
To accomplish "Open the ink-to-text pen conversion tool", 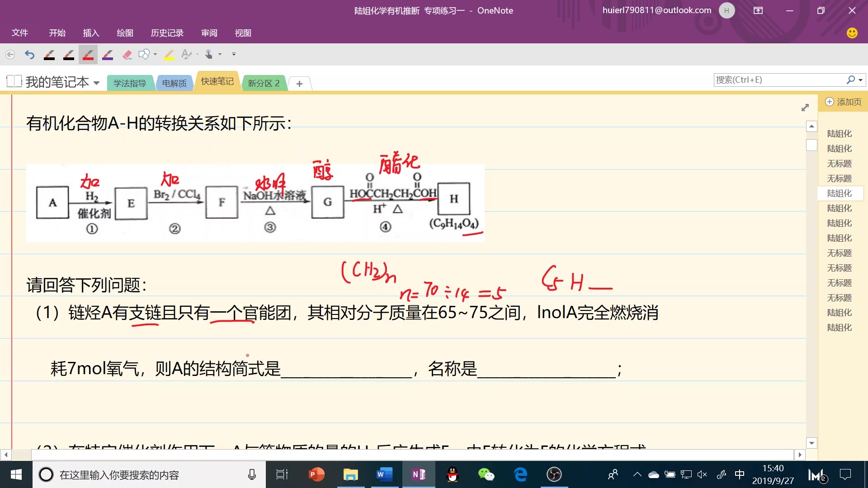I will click(x=187, y=54).
